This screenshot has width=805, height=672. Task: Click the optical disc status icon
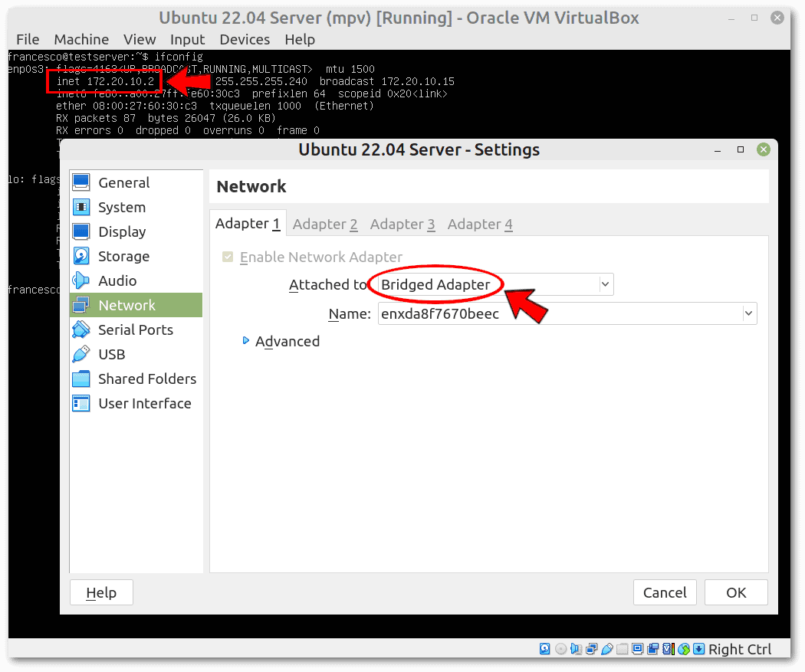(x=560, y=648)
